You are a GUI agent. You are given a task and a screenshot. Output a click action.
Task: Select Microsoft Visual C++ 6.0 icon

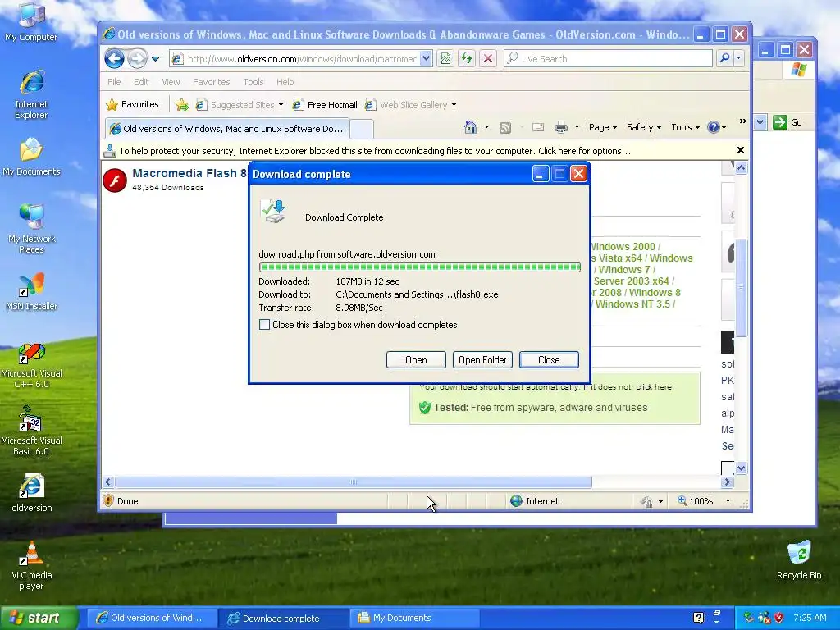pos(32,367)
